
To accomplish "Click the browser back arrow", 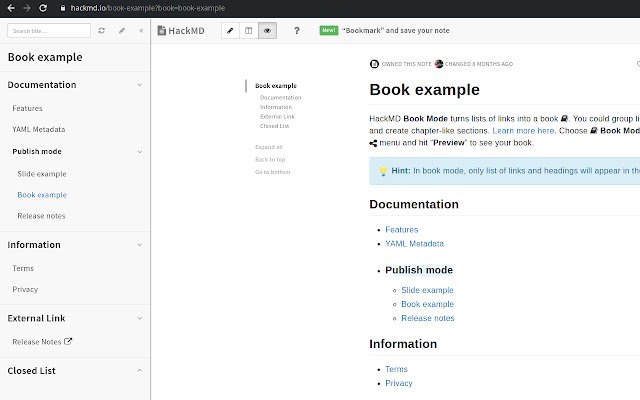I will point(11,8).
